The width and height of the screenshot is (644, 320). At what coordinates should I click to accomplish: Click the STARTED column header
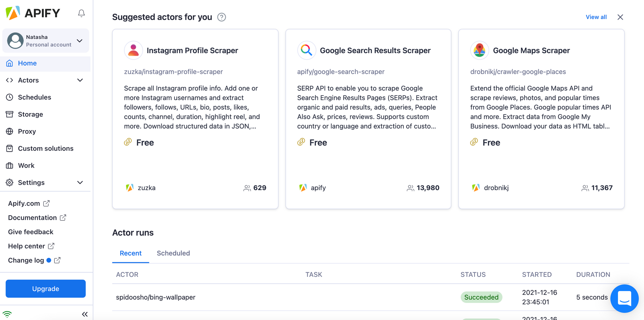(x=537, y=275)
